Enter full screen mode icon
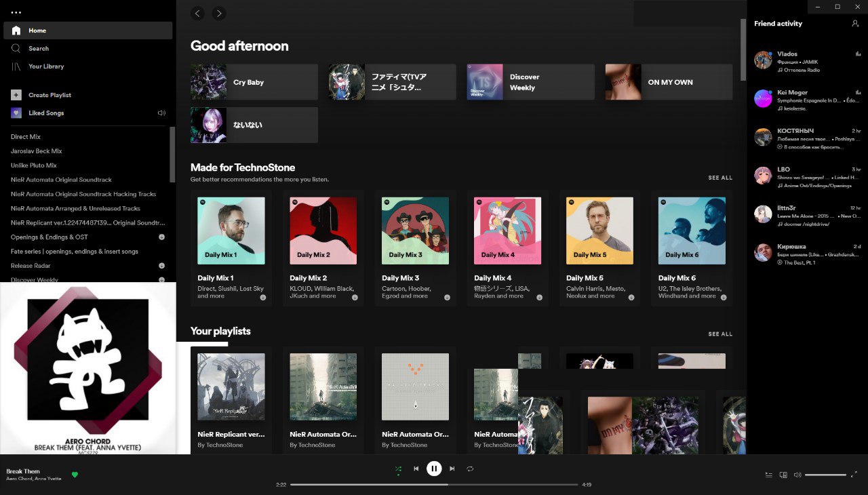This screenshot has height=495, width=868. [854, 475]
